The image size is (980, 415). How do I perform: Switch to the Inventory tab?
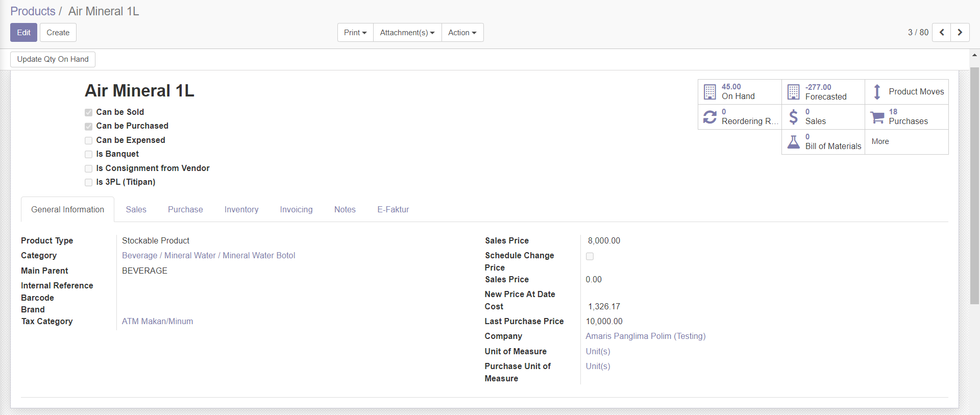[x=241, y=209]
